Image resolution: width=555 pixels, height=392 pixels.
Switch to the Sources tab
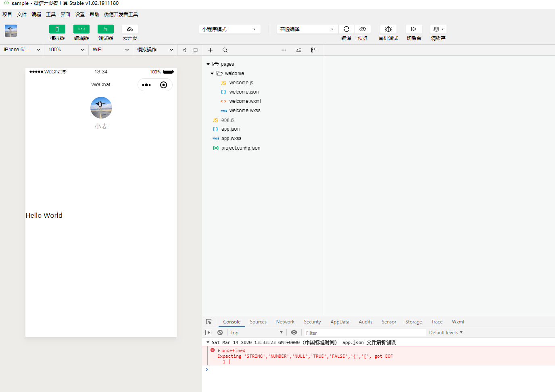click(x=258, y=322)
